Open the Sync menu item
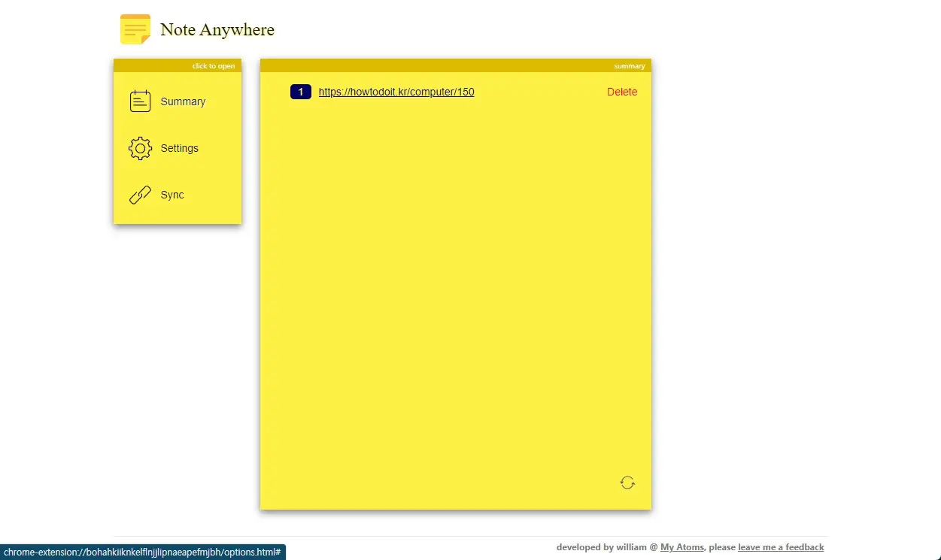 (x=172, y=195)
